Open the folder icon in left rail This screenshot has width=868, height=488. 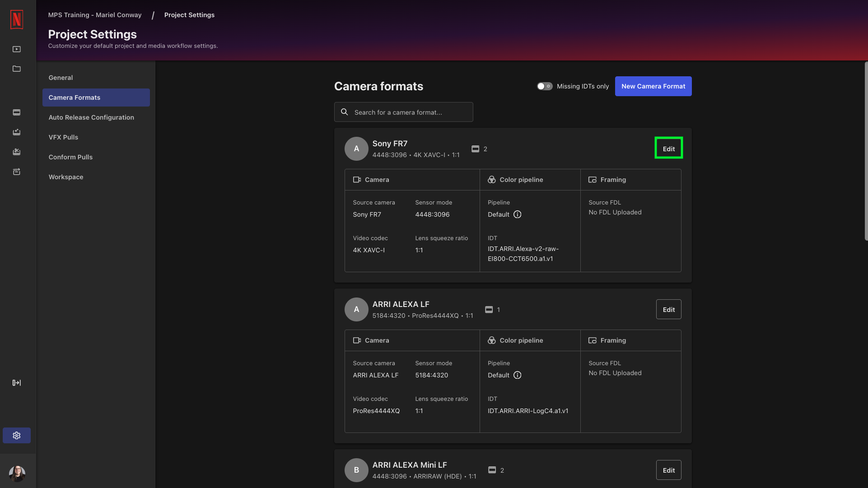pos(17,69)
